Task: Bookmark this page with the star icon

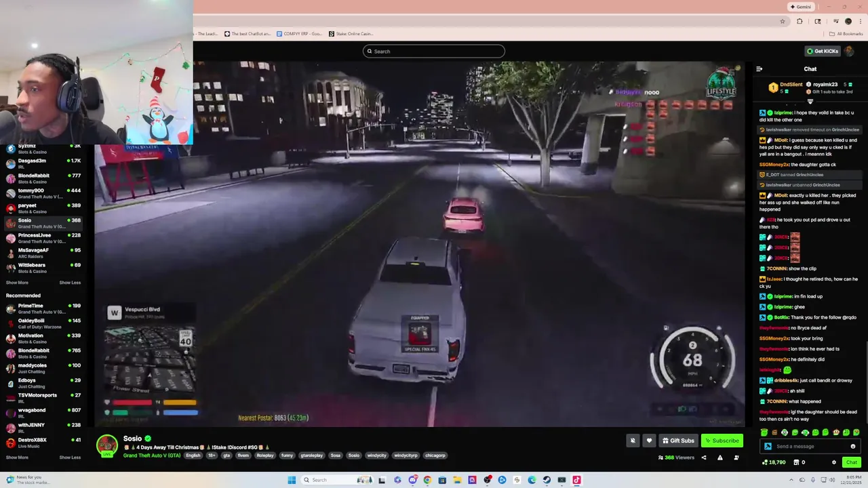Action: 783,21
